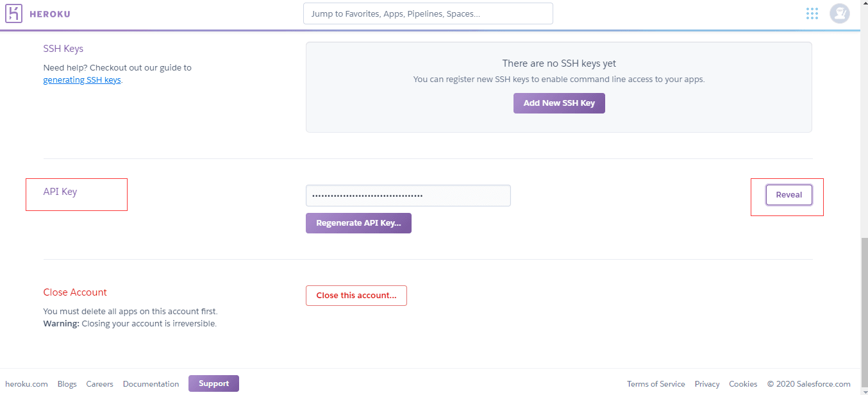Focus the Jump to Favorites search box
This screenshot has height=395, width=868.
tap(428, 13)
